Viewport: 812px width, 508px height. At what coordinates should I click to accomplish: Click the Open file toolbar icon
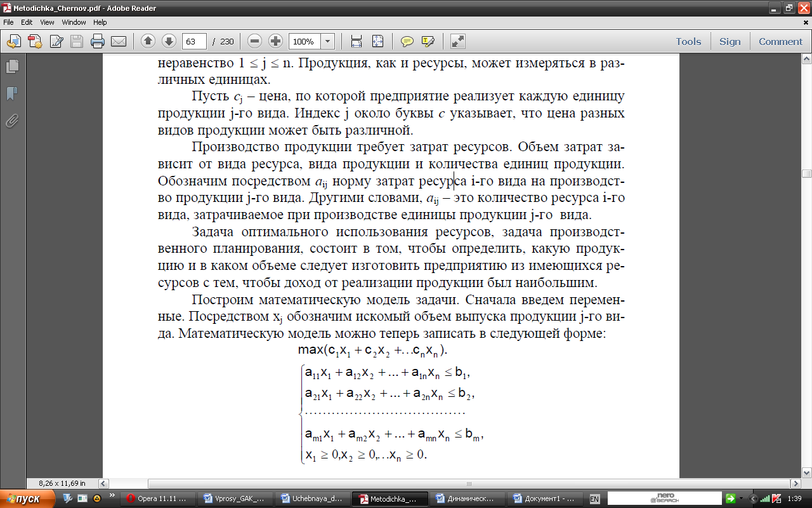tap(13, 41)
